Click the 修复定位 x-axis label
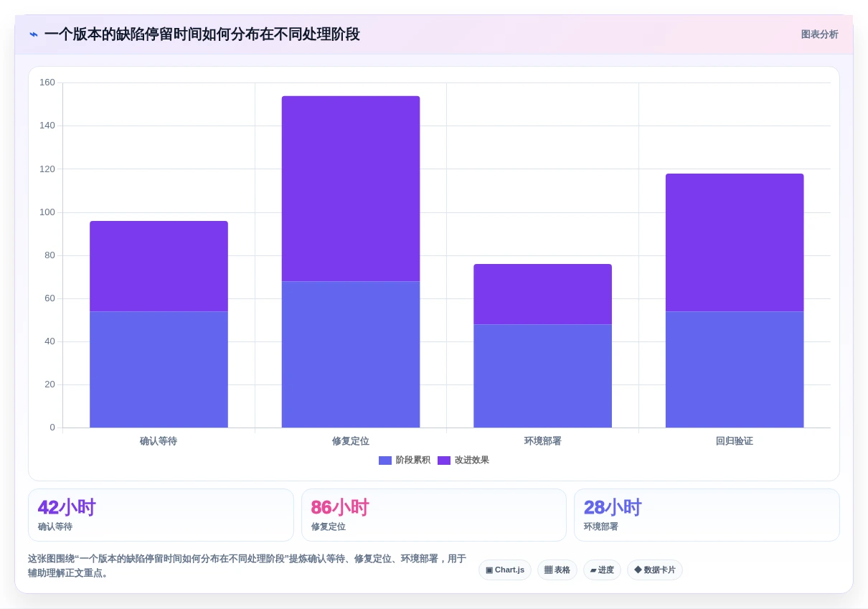Image resolution: width=868 pixels, height=609 pixels. click(351, 441)
